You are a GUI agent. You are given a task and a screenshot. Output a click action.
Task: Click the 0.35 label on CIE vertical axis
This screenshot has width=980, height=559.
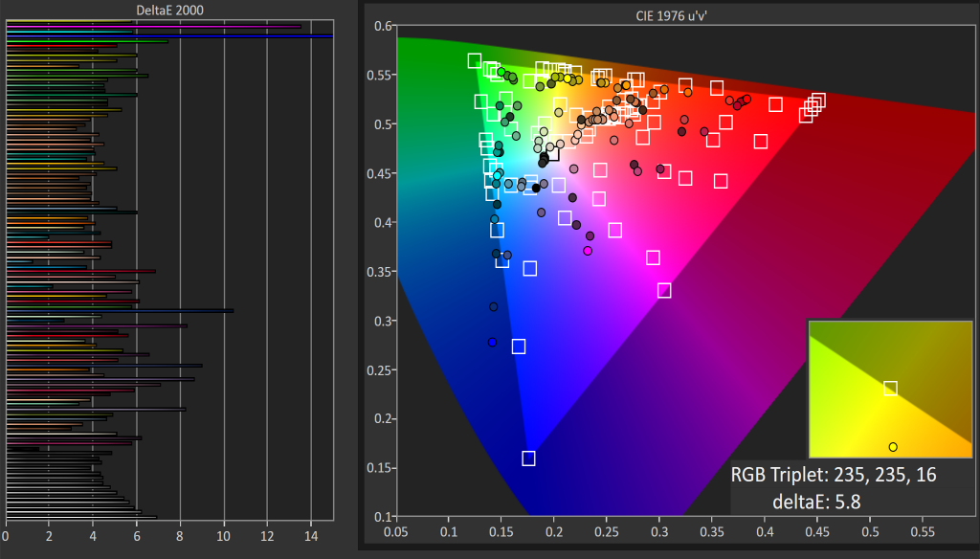click(x=379, y=272)
